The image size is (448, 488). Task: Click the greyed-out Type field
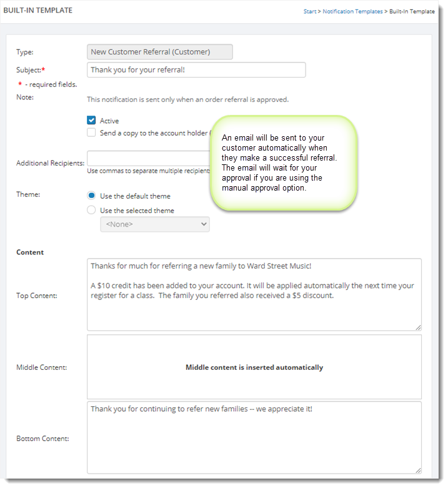point(159,52)
